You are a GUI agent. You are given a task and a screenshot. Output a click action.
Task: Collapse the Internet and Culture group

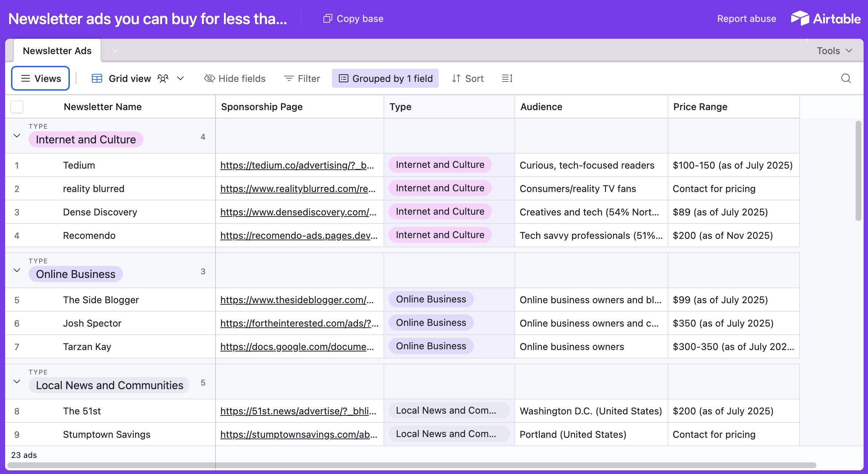[16, 135]
